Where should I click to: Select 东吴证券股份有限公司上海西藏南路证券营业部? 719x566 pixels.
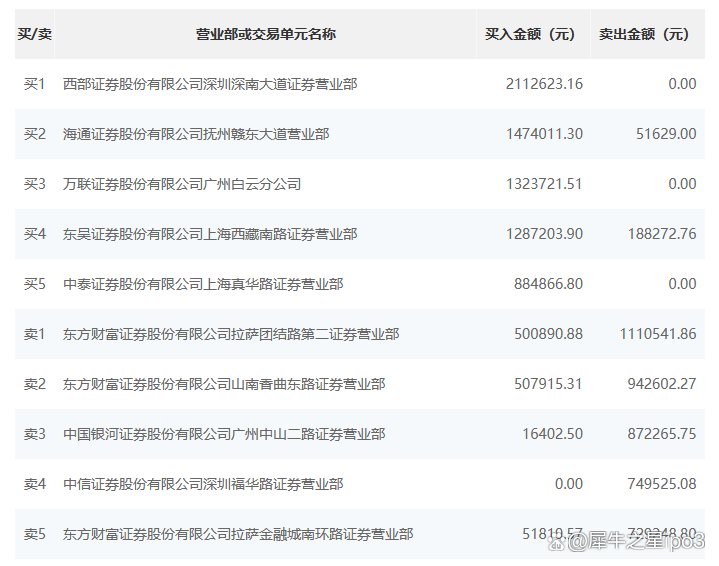[210, 234]
